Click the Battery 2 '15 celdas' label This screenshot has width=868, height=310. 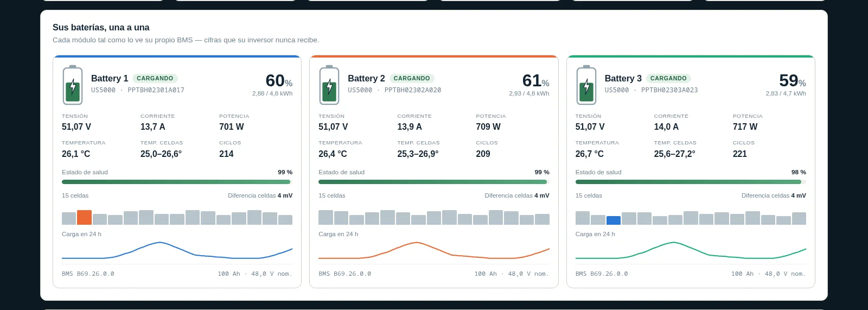click(332, 195)
